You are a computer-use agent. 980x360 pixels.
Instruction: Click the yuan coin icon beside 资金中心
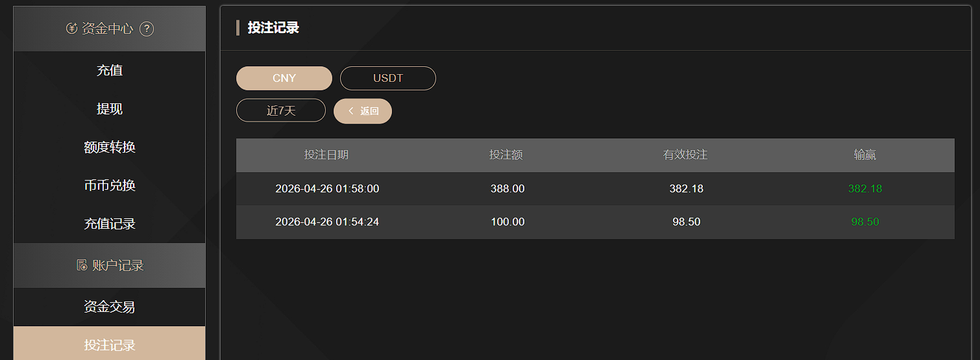(71, 29)
